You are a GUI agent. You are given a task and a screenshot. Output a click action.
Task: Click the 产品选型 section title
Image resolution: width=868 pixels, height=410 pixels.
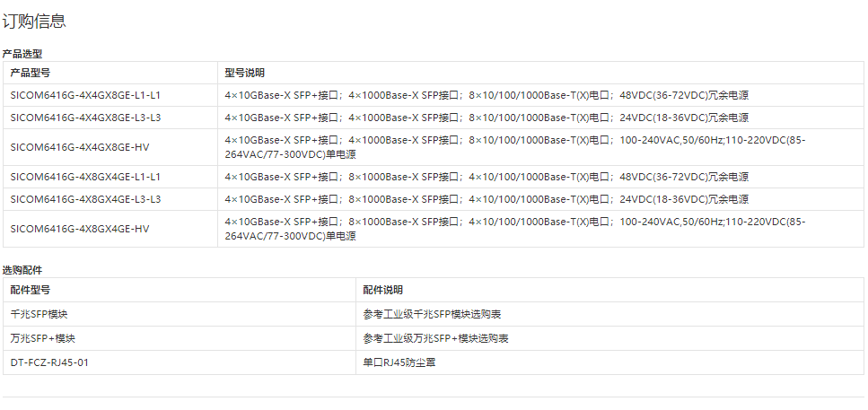pos(22,54)
